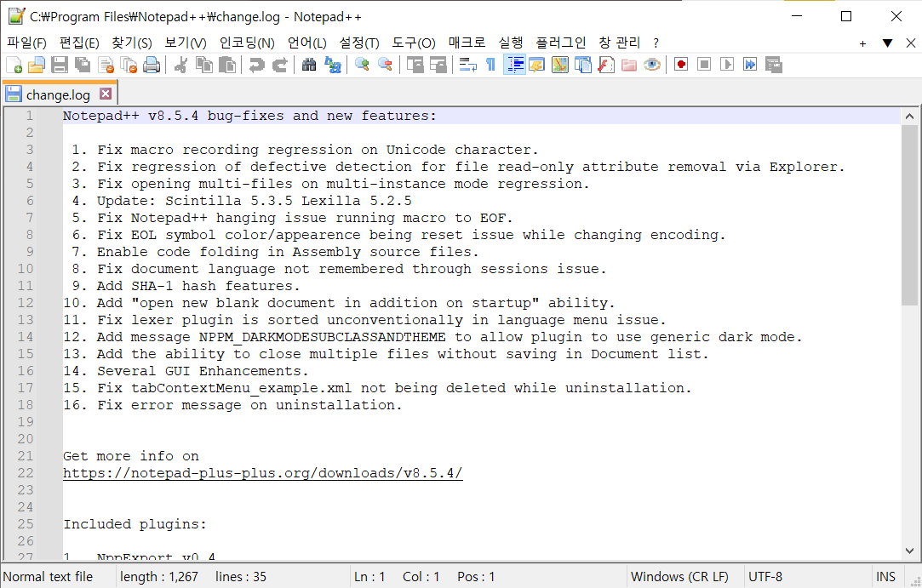Viewport: 922px width, 588px height.
Task: Open the ? help menu
Action: tap(656, 43)
